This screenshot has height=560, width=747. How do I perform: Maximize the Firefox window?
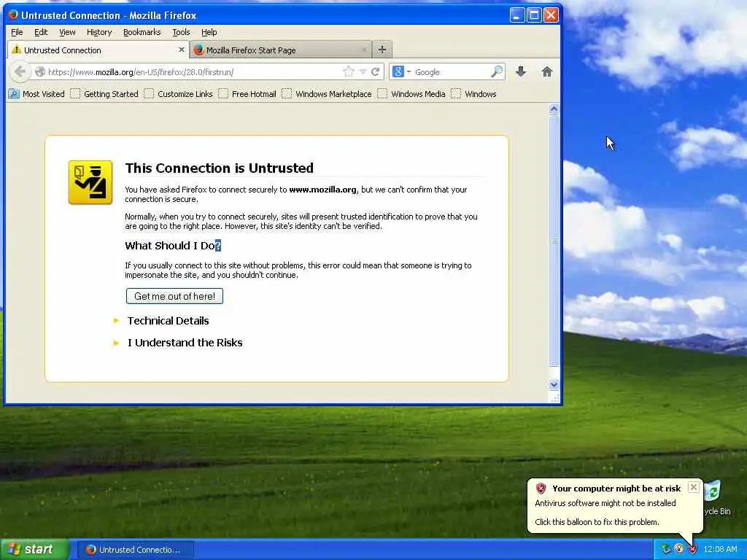(534, 15)
